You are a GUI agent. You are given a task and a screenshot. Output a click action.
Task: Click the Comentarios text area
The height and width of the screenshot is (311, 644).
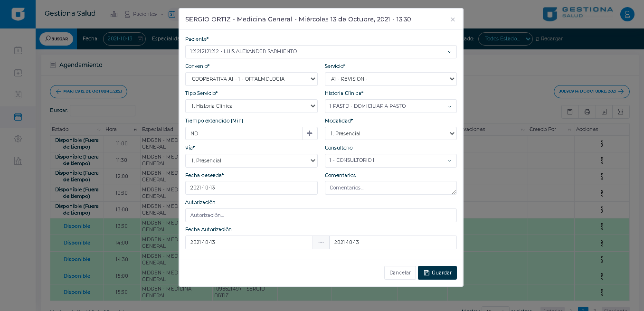[x=390, y=188]
